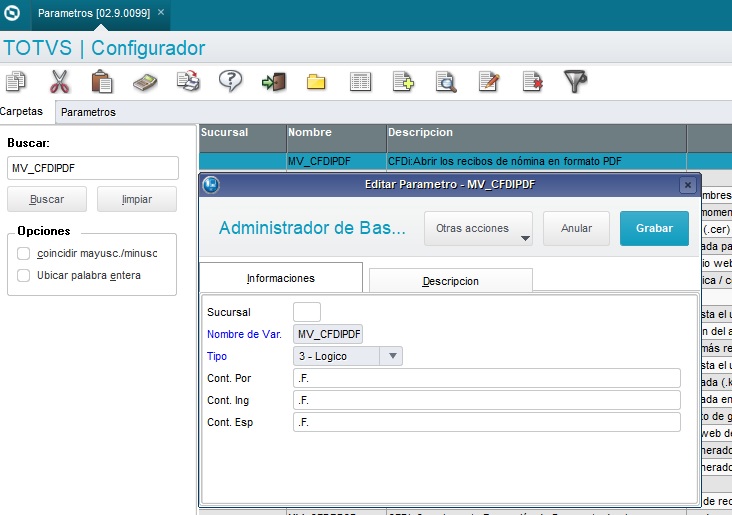732x515 pixels.
Task: Close the Parametros [02.9.0099] tab
Action: click(161, 13)
